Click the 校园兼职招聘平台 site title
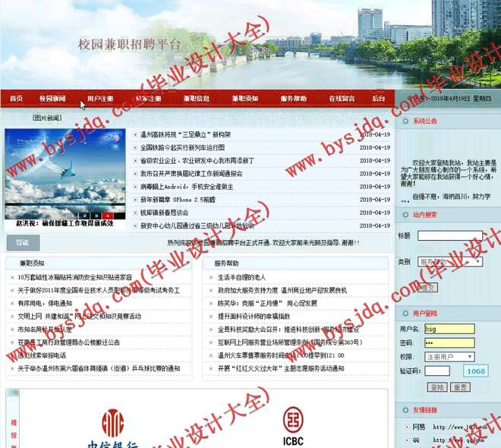The image size is (501, 448). pyautogui.click(x=129, y=44)
